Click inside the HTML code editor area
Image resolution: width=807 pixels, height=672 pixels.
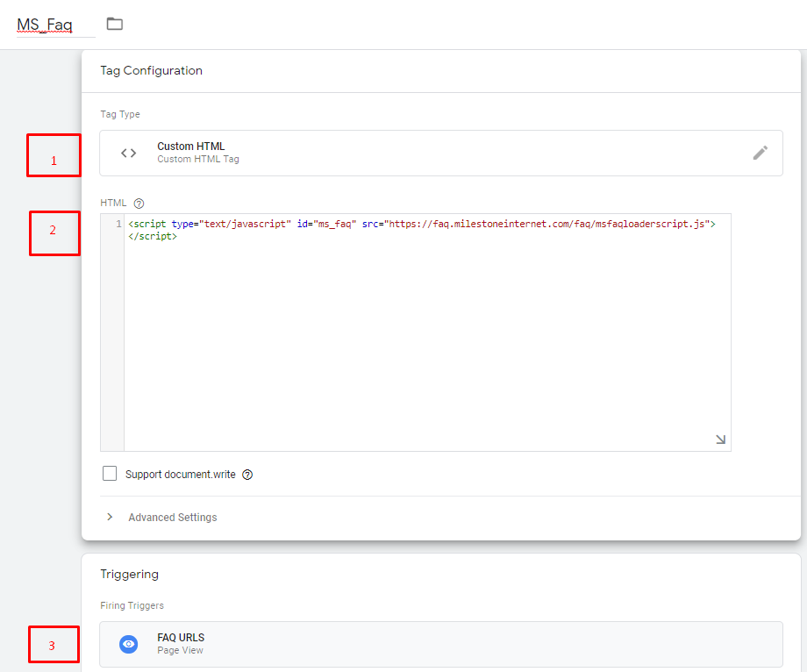pos(427,332)
